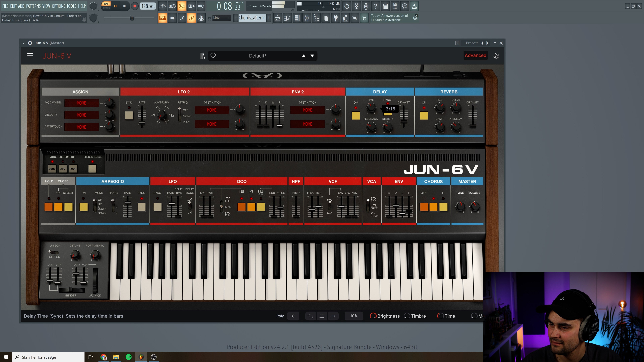Enable Chorus II button
The width and height of the screenshot is (644, 362).
click(443, 207)
